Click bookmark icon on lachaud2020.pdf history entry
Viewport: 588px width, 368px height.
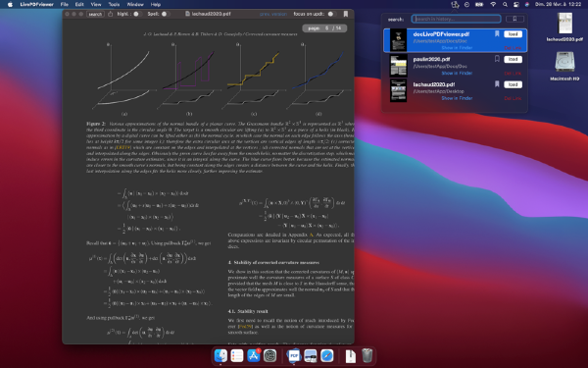(497, 84)
